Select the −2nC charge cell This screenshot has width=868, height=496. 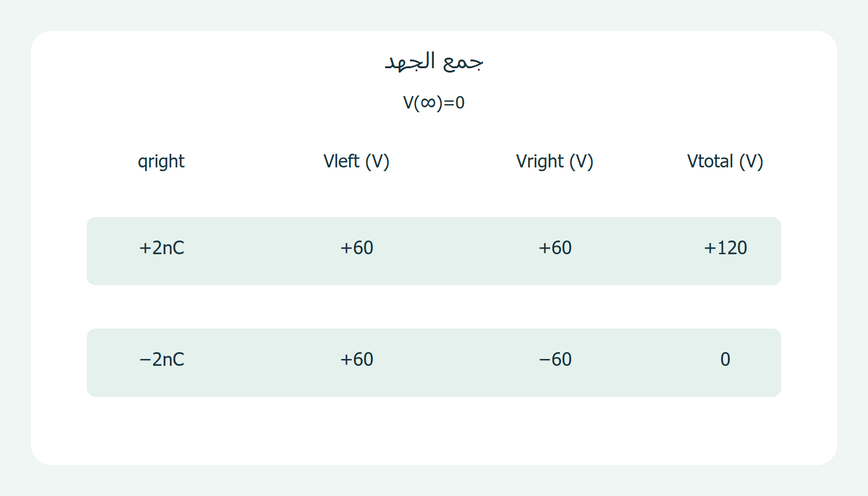[162, 360]
